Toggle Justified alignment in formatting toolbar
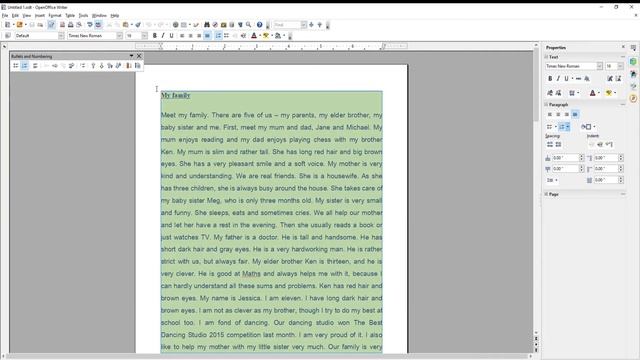The width and height of the screenshot is (640, 360). (x=207, y=36)
